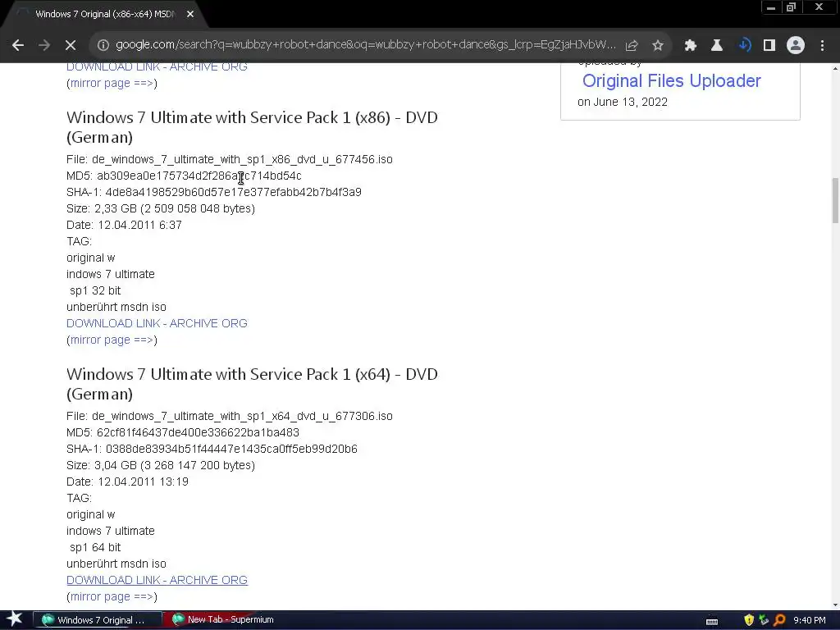The image size is (840, 630).
Task: Click the 9:40 PM system clock
Action: (x=810, y=620)
